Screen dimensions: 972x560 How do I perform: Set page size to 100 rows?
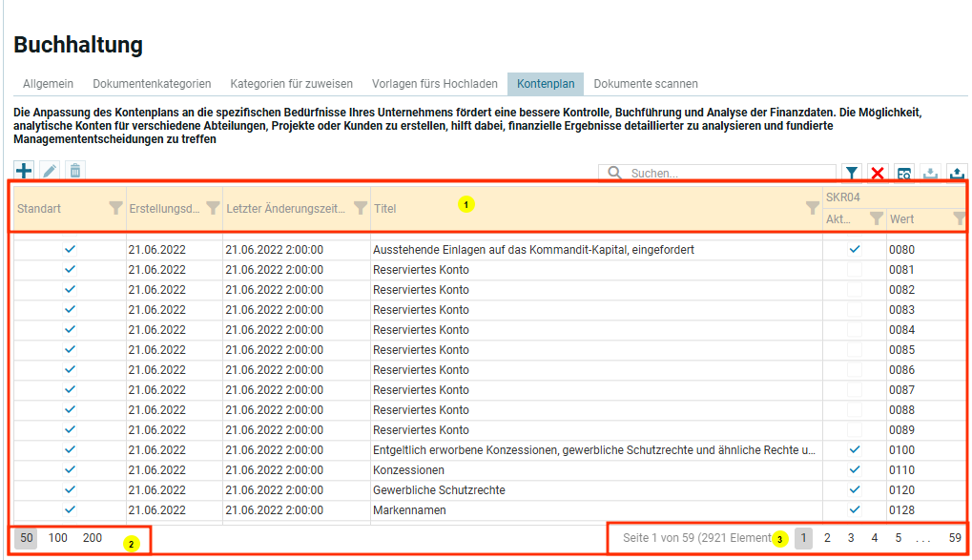click(58, 538)
